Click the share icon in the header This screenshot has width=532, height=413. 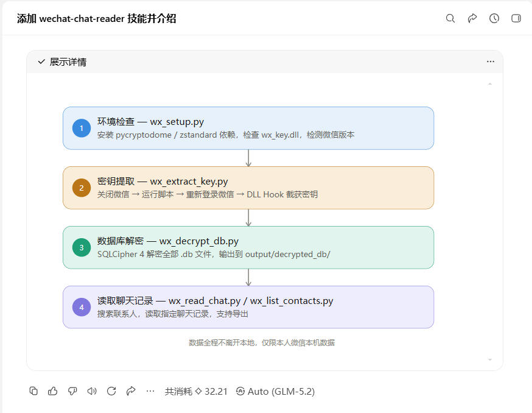[x=472, y=18]
